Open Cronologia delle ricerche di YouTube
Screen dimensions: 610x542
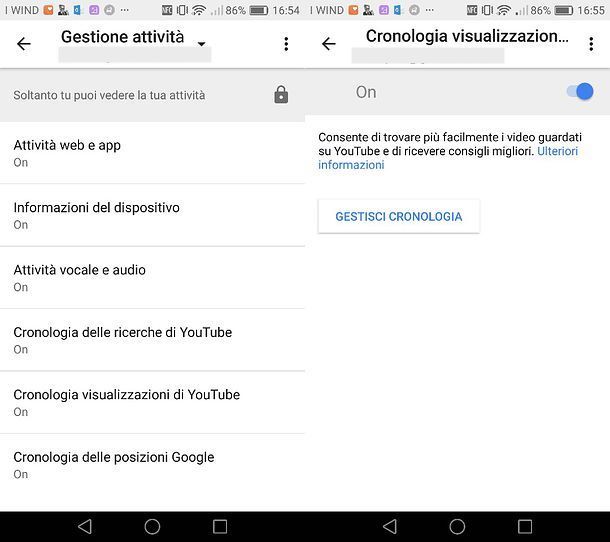pos(152,340)
